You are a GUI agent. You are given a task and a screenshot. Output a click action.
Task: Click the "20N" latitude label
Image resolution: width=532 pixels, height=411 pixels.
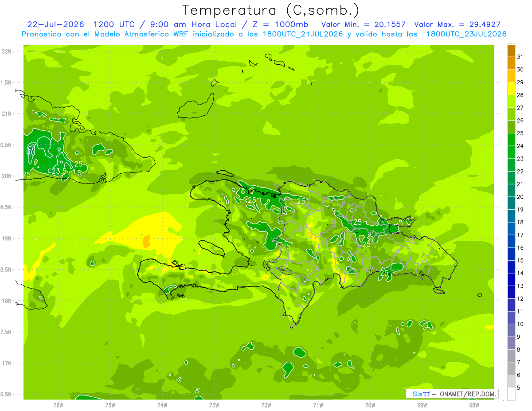tap(7, 176)
